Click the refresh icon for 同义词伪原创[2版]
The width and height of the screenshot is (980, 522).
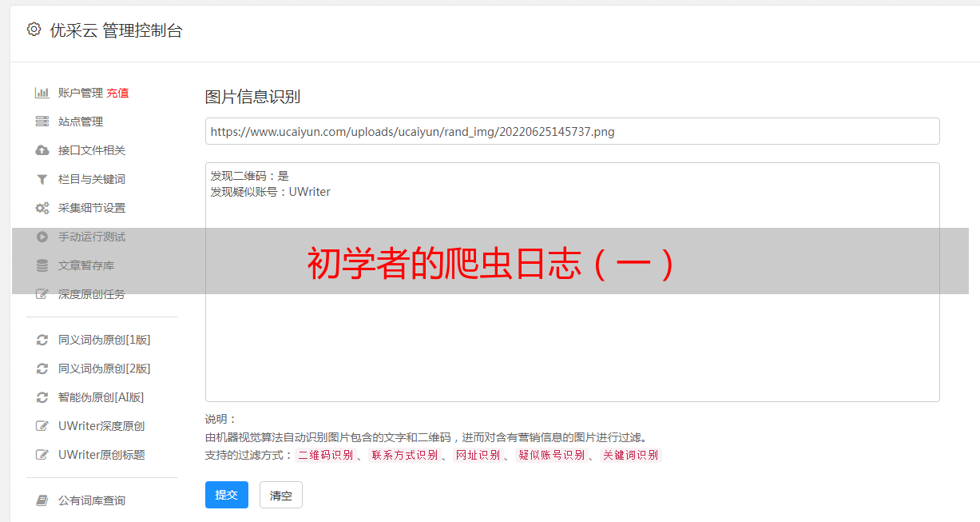[x=42, y=369]
